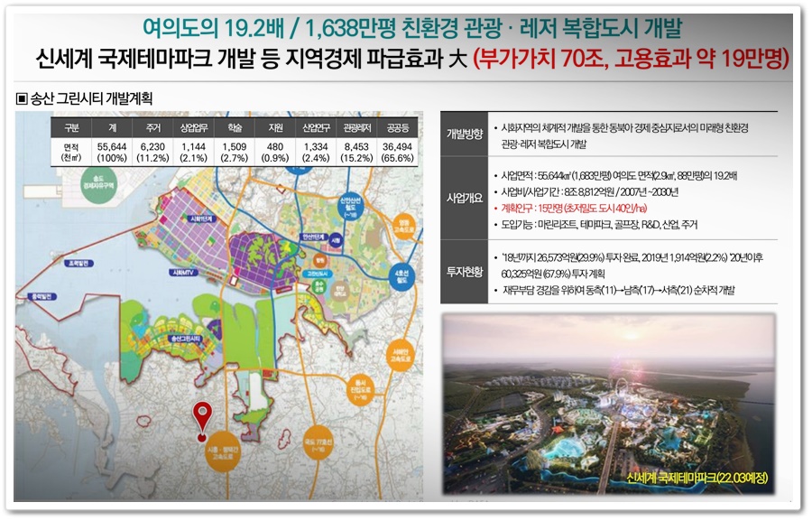This screenshot has height=521, width=812.
Task: Select the 55,644 (100%) table cell
Action: [113, 152]
